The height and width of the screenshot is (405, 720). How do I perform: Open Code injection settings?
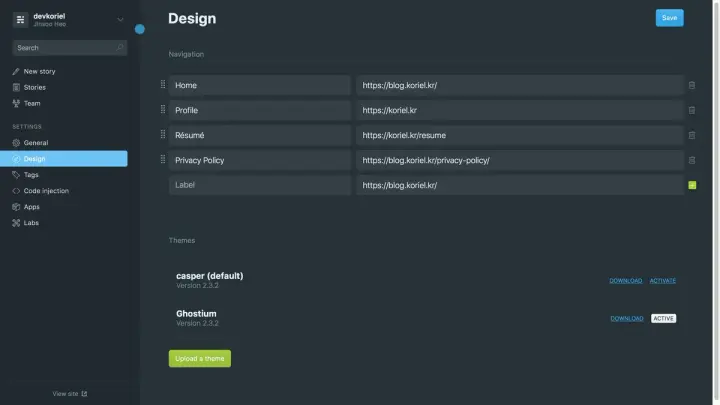(46, 191)
